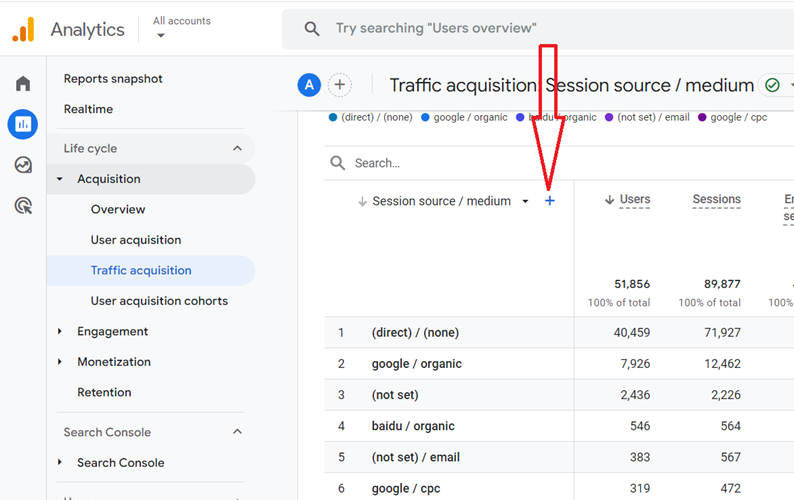Open the Acquisition Overview report
This screenshot has height=500, width=794.
tap(118, 210)
